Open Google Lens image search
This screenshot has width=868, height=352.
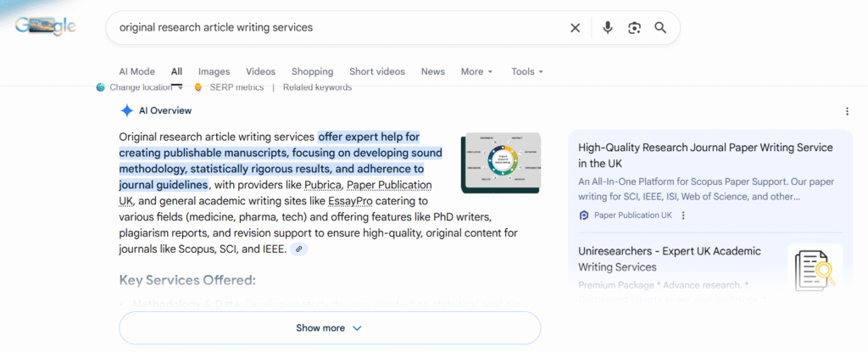634,28
